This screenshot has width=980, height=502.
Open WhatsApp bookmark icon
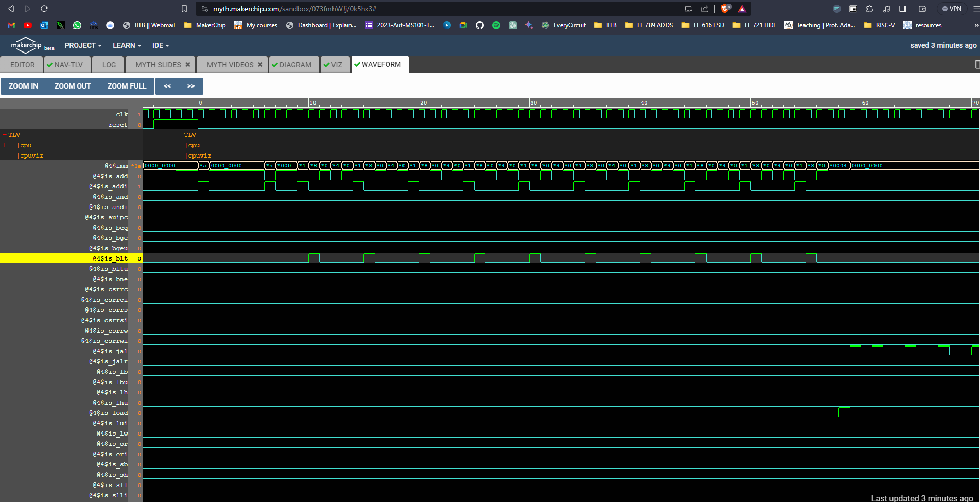77,25
